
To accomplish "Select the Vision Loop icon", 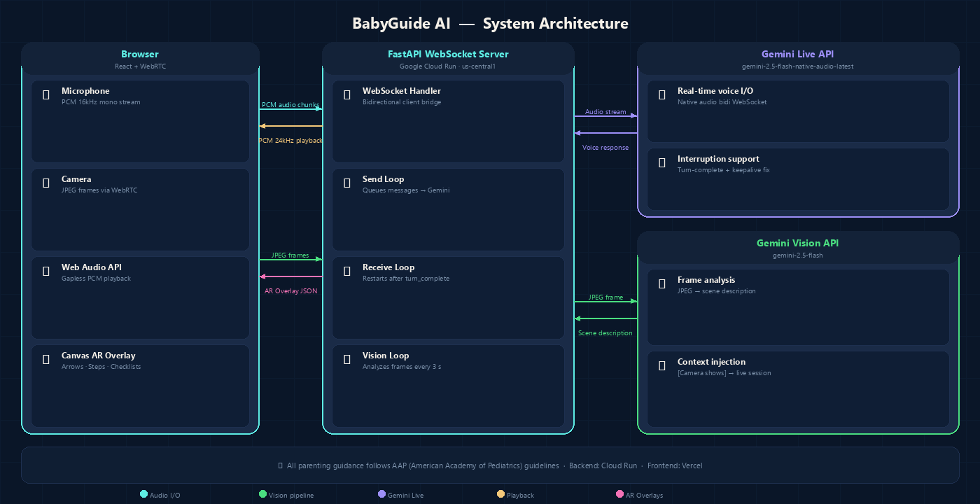I will (x=347, y=359).
